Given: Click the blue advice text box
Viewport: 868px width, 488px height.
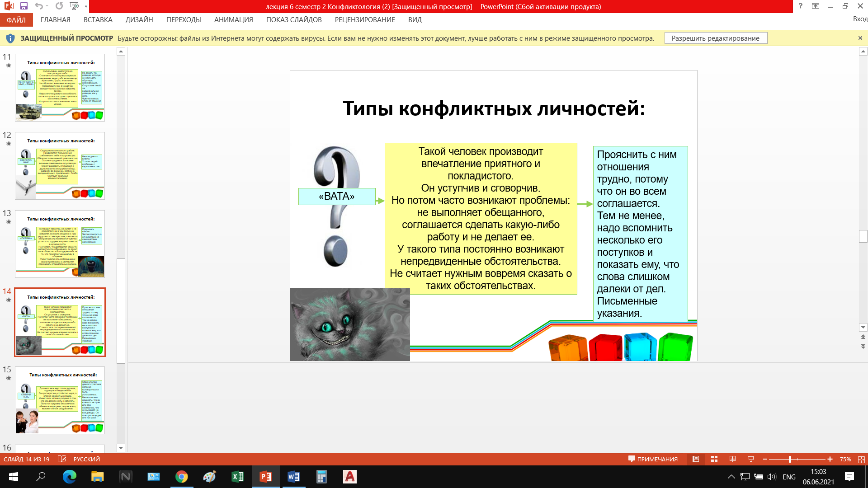Looking at the screenshot, I should click(640, 234).
